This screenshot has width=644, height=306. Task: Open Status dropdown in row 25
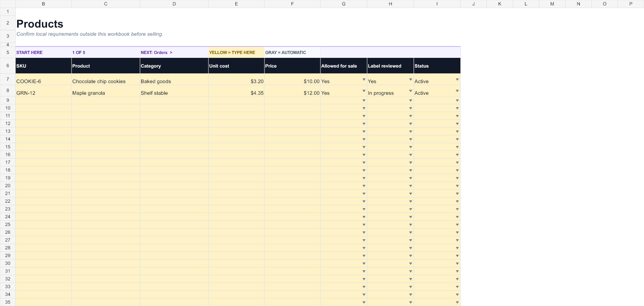tap(457, 225)
